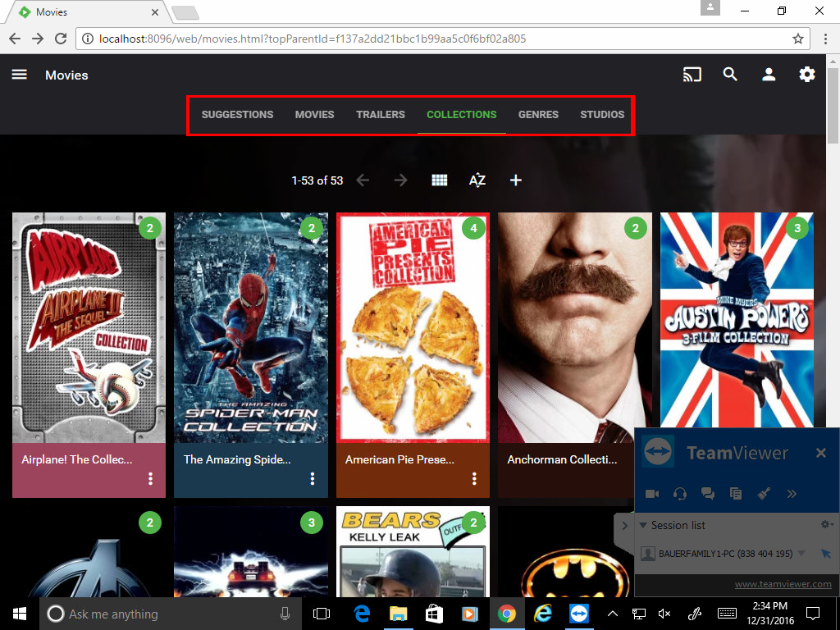Screen dimensions: 840x630
Task: Open the Anchorman collection poster
Action: [575, 327]
